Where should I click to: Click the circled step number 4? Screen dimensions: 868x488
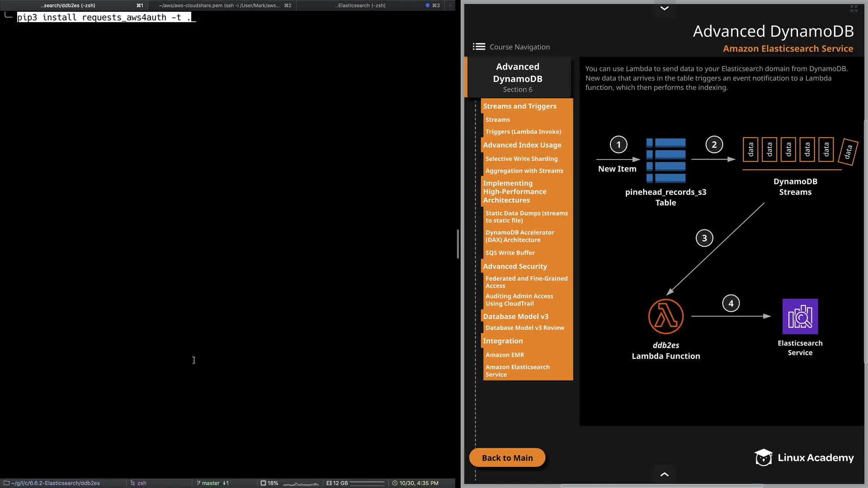(x=731, y=303)
